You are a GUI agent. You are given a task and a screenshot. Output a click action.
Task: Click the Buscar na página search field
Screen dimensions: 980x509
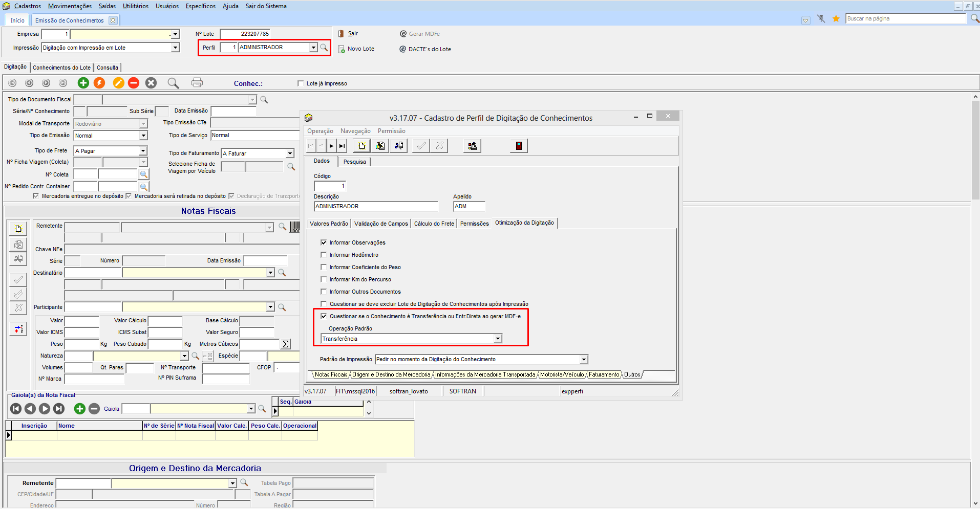coord(906,18)
